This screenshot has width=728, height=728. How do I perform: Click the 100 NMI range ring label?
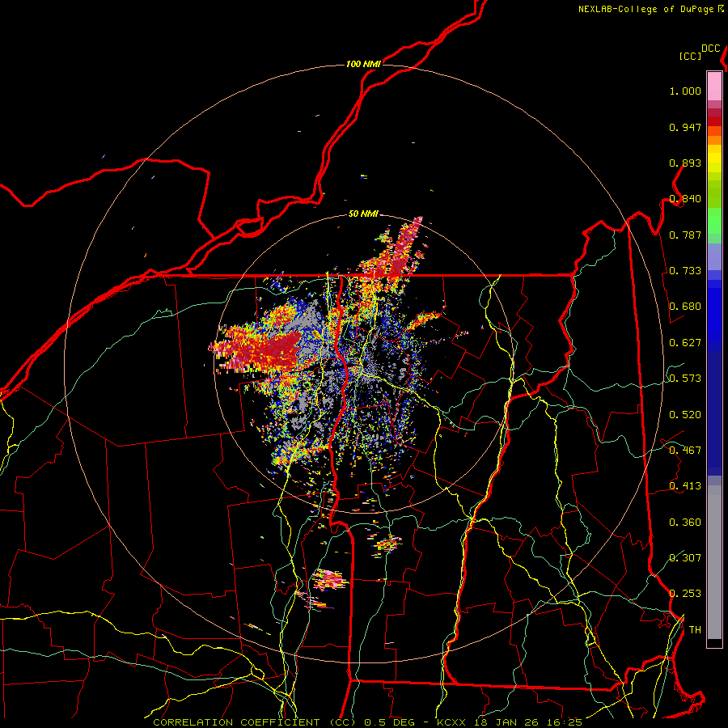tap(363, 64)
